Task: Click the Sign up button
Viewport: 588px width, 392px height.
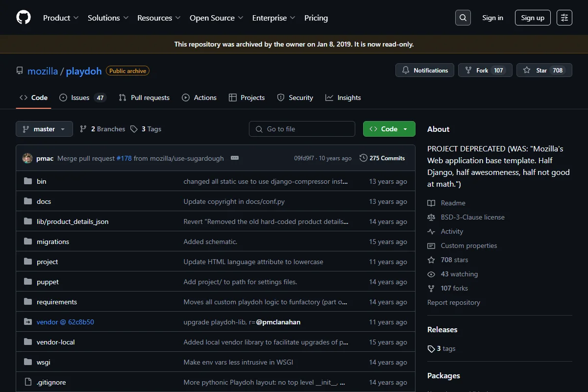Action: pos(533,18)
